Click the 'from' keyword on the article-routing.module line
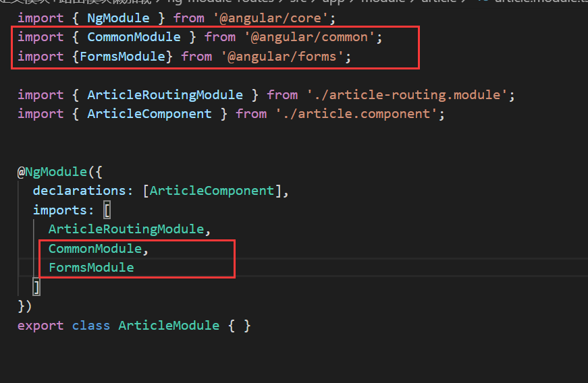The width and height of the screenshot is (588, 383). (282, 95)
